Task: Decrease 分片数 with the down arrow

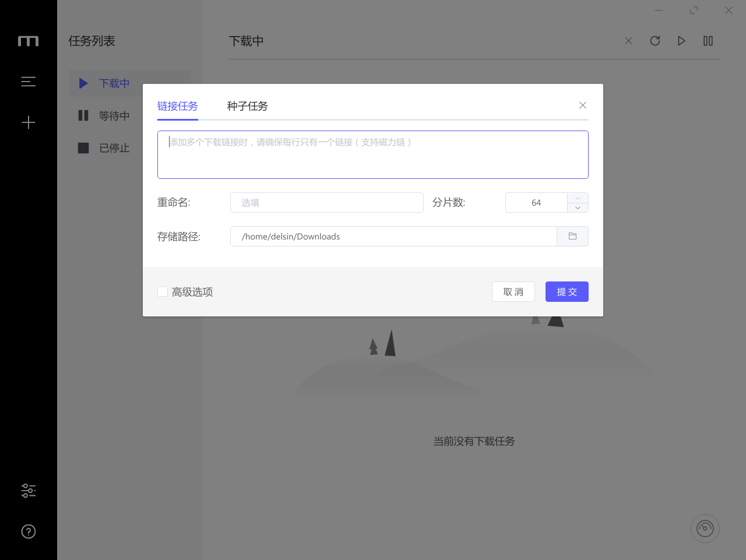Action: (578, 207)
